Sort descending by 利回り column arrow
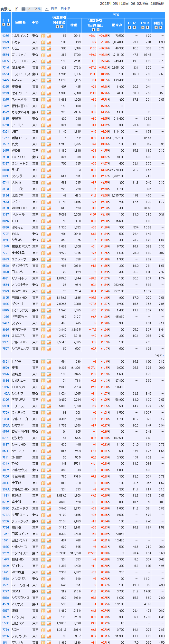 tap(160, 27)
